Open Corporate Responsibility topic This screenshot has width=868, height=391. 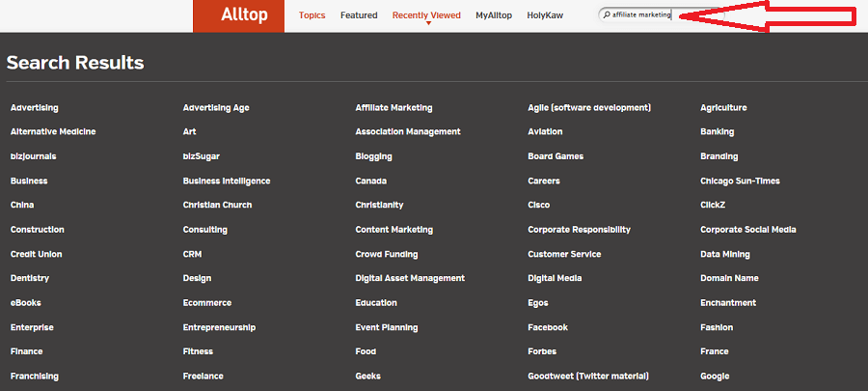pos(579,229)
